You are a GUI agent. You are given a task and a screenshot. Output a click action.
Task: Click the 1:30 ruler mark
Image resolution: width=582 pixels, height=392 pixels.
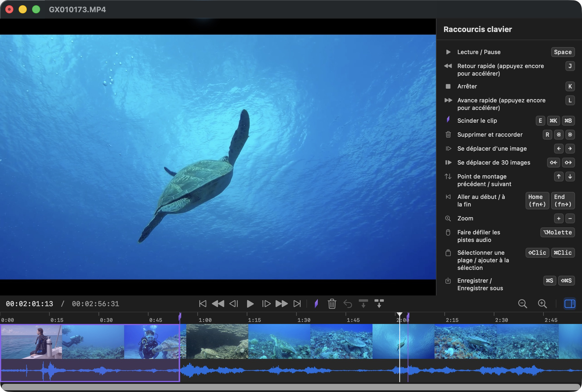click(304, 320)
